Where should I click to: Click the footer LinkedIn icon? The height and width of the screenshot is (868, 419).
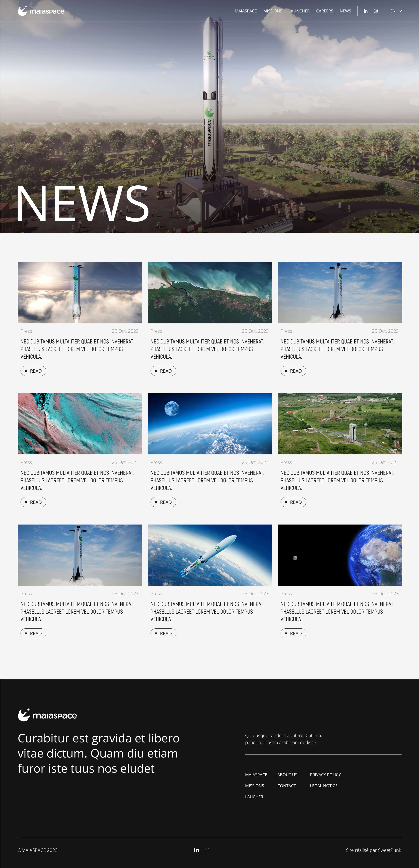tap(196, 850)
